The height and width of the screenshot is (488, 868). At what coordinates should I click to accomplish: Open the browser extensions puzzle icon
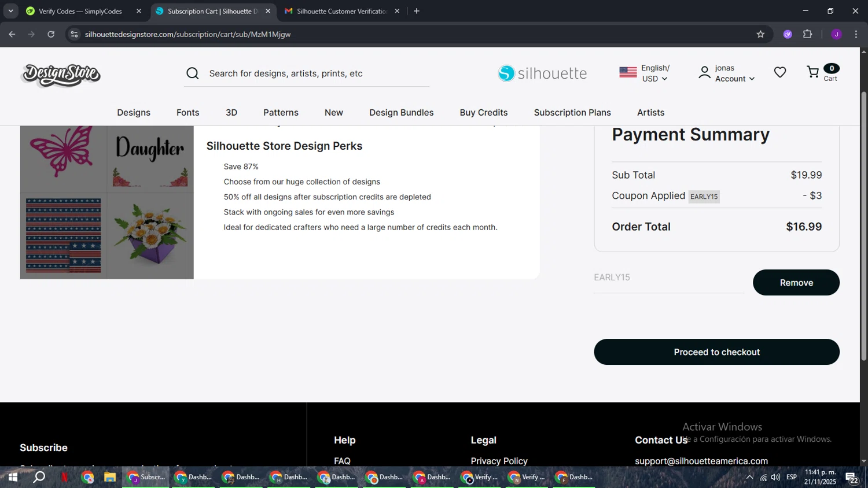point(808,34)
